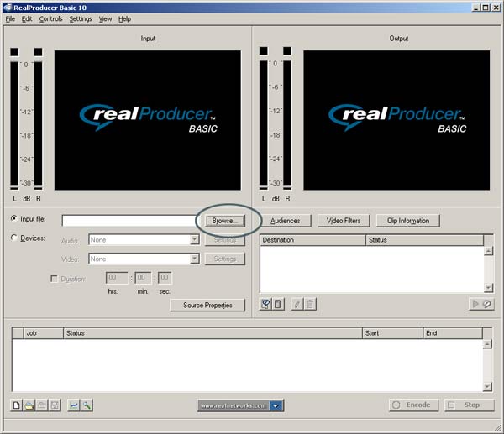
Task: Click the End column header
Action: (453, 333)
